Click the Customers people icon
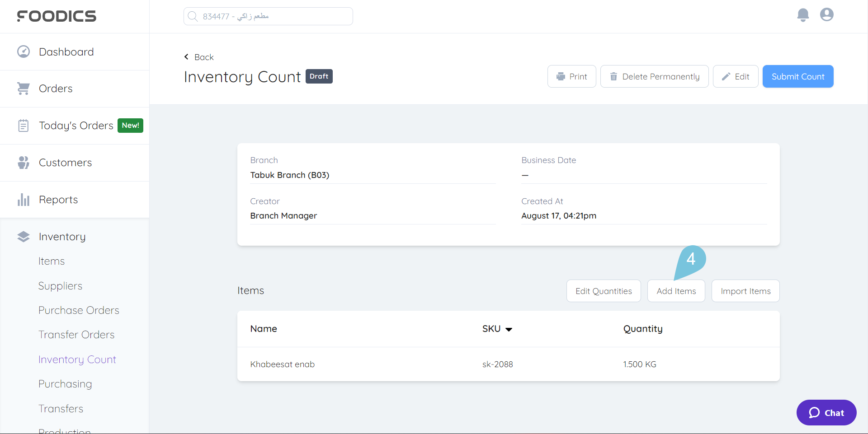868x434 pixels. pos(24,163)
